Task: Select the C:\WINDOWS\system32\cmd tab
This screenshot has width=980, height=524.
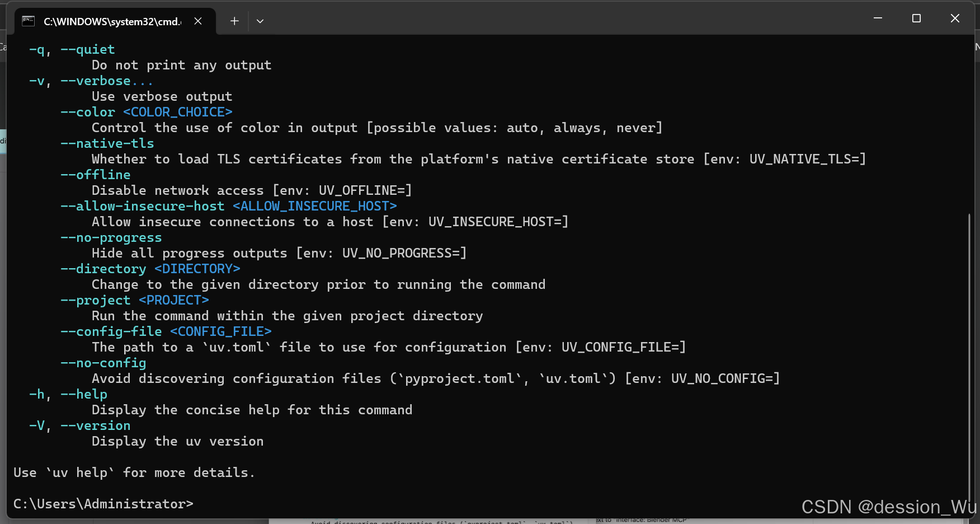Action: pos(112,21)
